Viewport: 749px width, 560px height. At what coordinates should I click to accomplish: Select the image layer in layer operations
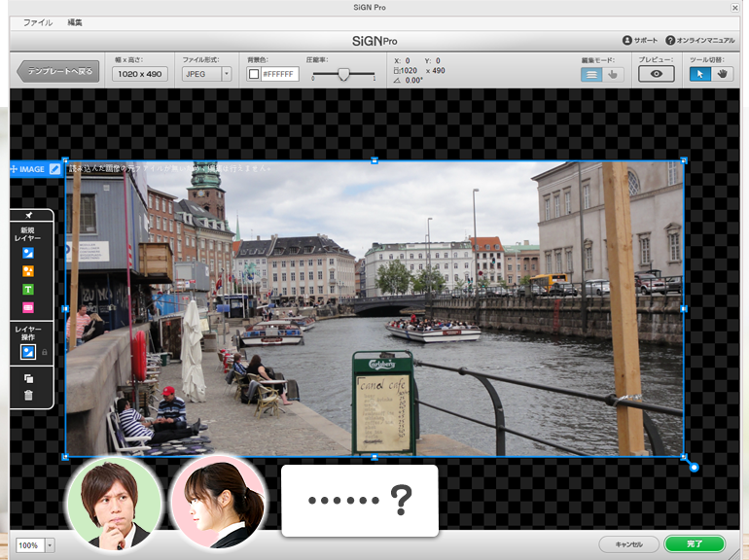click(28, 352)
